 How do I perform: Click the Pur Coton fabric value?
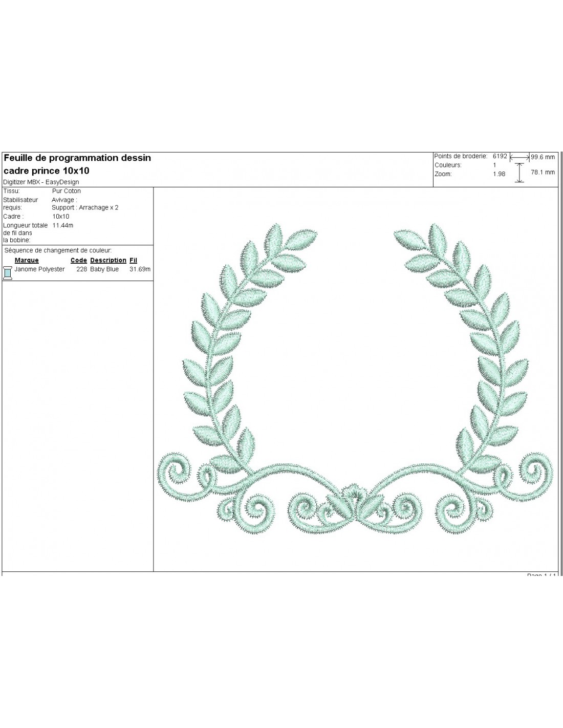pyautogui.click(x=67, y=191)
